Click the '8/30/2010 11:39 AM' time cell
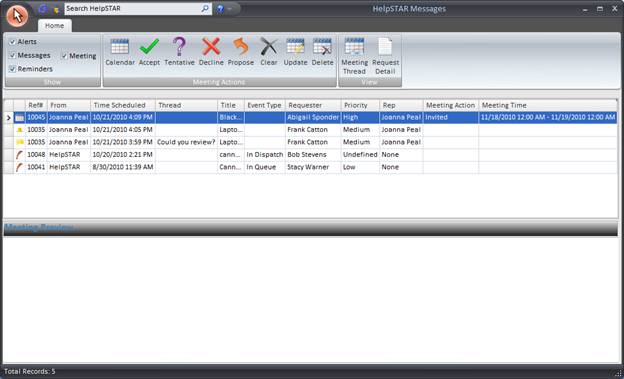This screenshot has height=379, width=624. pyautogui.click(x=123, y=167)
